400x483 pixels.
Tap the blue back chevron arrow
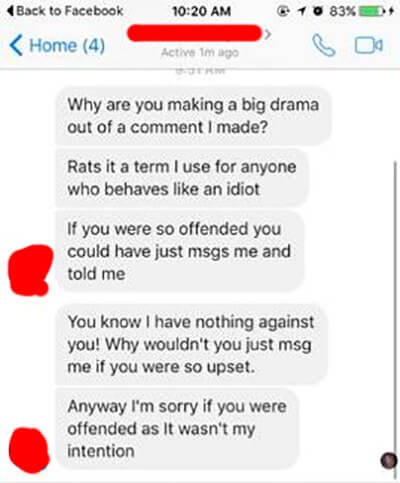point(16,45)
